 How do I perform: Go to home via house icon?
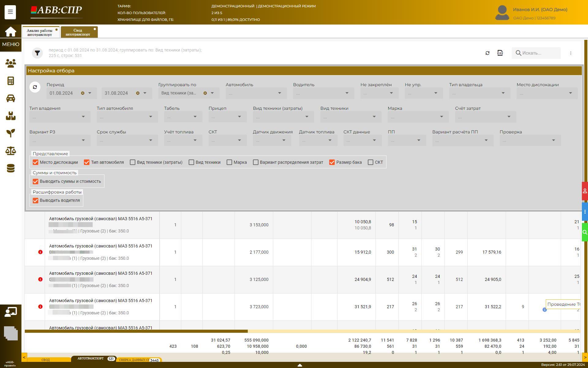(10, 31)
